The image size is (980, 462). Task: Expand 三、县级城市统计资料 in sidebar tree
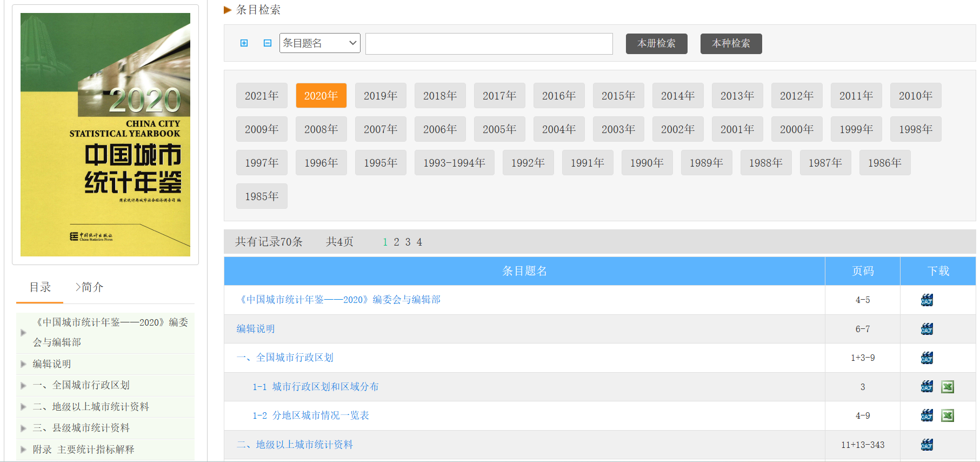23,428
